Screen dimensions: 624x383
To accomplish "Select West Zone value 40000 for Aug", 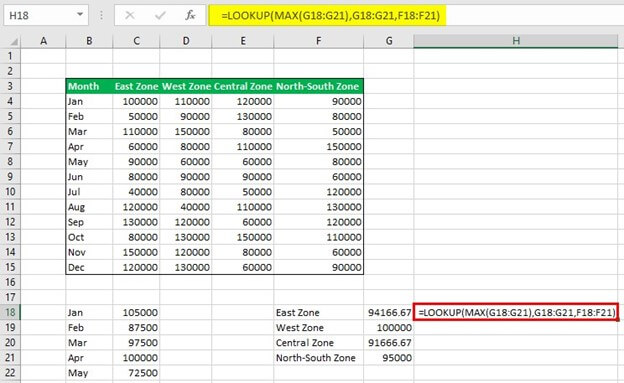I will (186, 207).
